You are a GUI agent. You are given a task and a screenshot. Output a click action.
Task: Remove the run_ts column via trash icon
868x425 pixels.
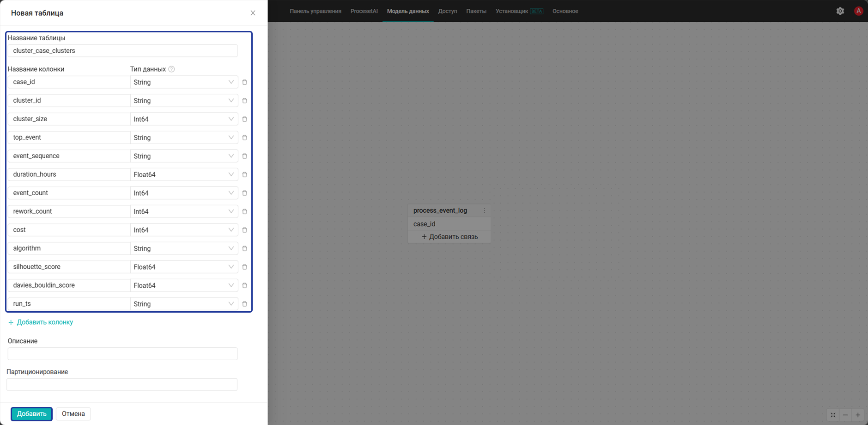click(x=244, y=304)
